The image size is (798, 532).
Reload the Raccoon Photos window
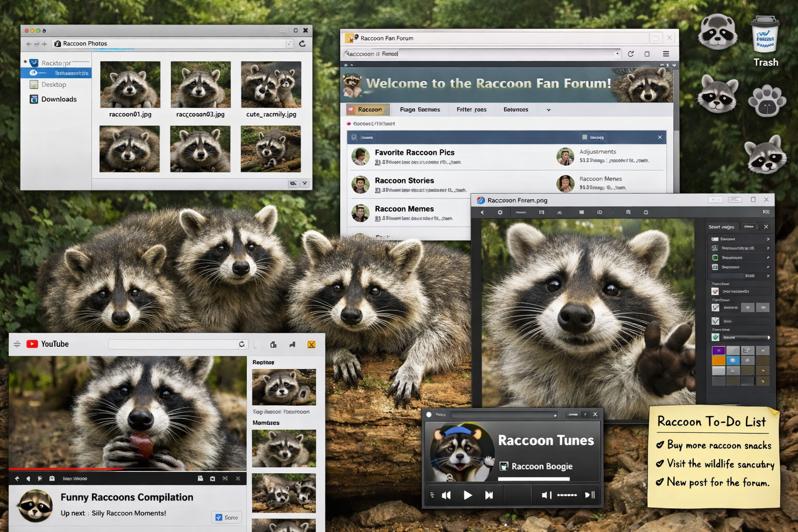click(302, 44)
